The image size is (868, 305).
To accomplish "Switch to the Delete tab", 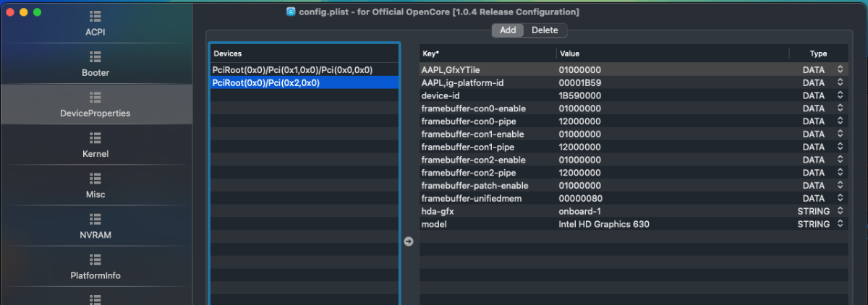I will click(x=545, y=30).
